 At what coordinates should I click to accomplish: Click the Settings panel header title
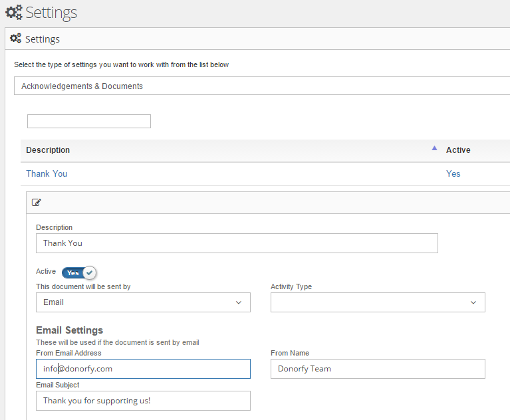coord(43,39)
